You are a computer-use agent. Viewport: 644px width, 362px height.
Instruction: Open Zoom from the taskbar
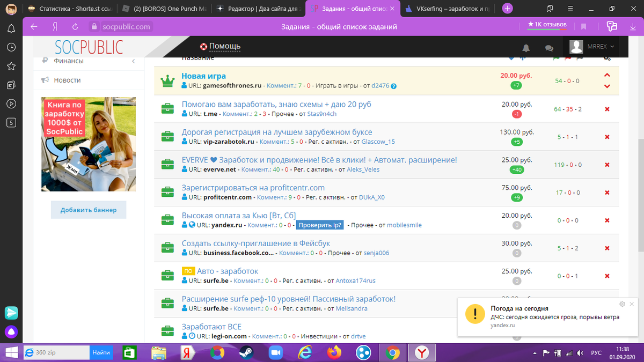click(x=276, y=352)
